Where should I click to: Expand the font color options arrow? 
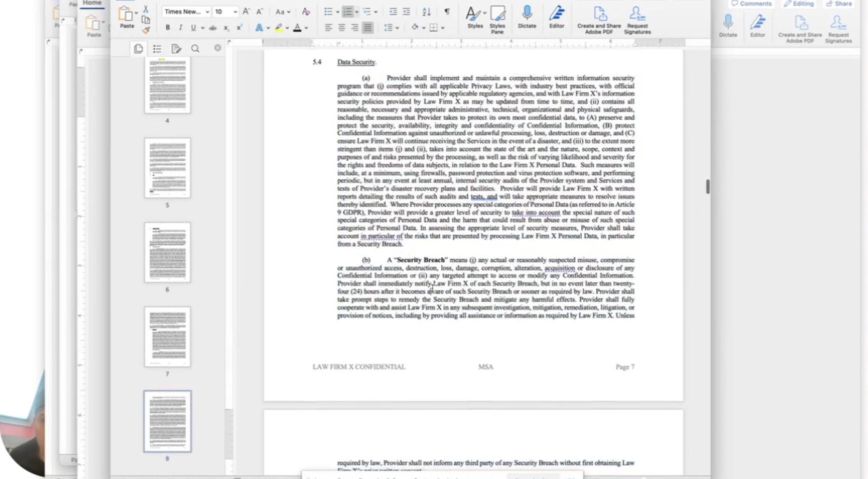click(306, 28)
